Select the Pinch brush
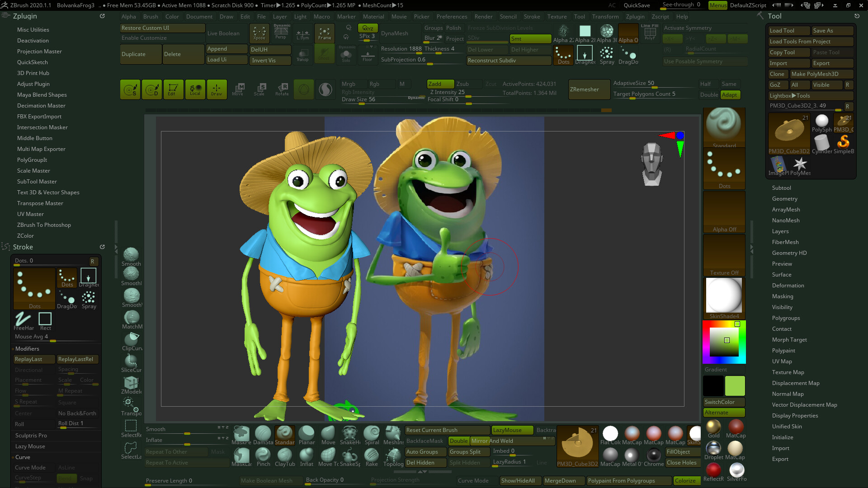 [x=263, y=455]
